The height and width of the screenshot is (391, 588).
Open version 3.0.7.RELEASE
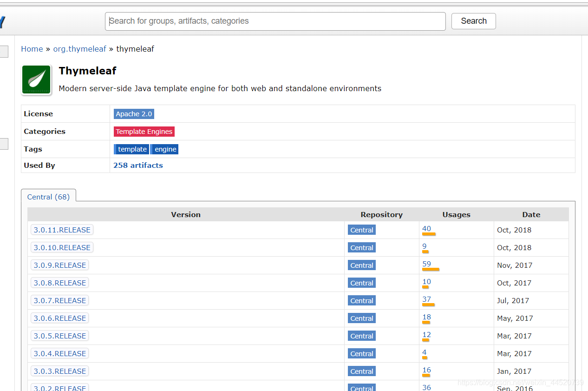click(60, 300)
